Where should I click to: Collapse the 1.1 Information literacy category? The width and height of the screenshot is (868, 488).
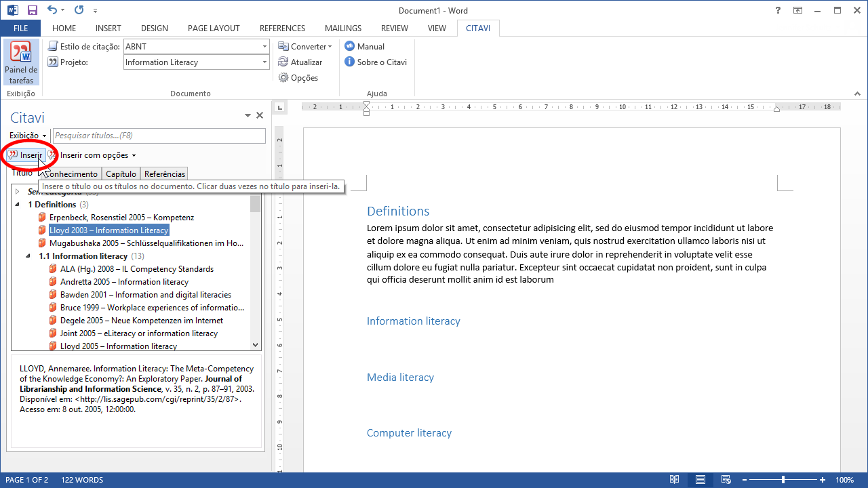(x=28, y=256)
